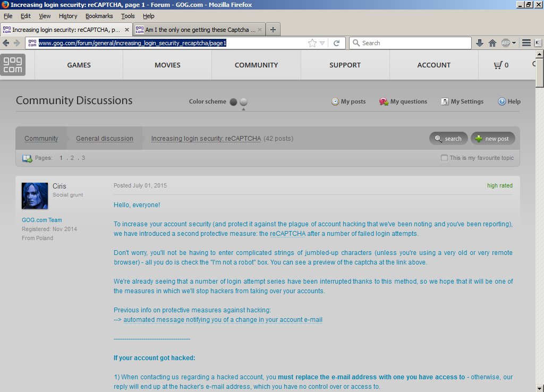Bookmark this page with the star icon

pyautogui.click(x=312, y=43)
